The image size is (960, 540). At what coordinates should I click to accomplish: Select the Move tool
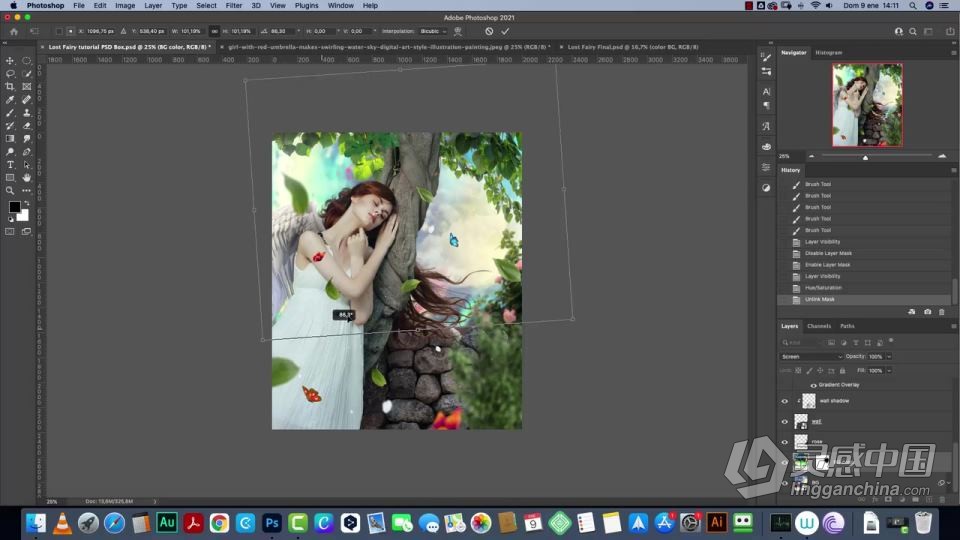coord(10,61)
